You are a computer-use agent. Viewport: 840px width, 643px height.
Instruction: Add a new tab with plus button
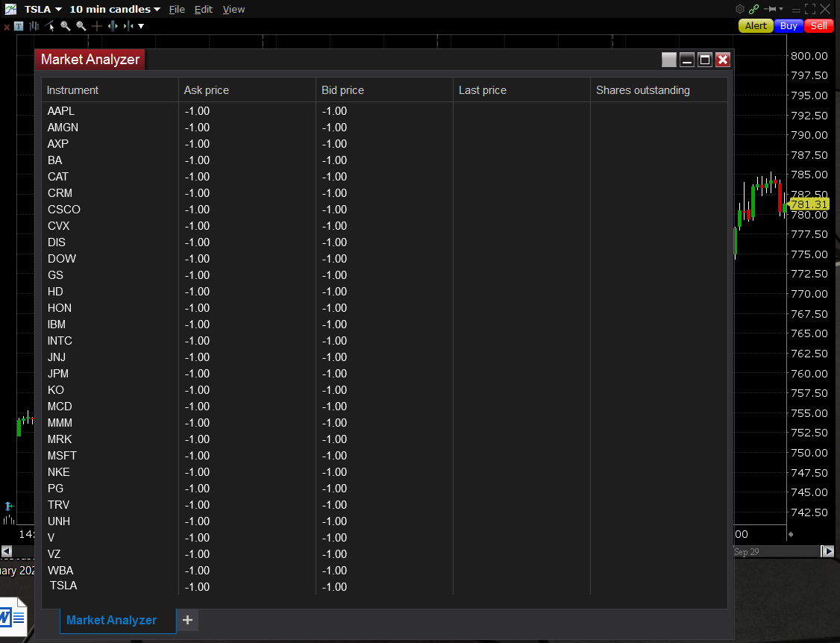tap(187, 620)
